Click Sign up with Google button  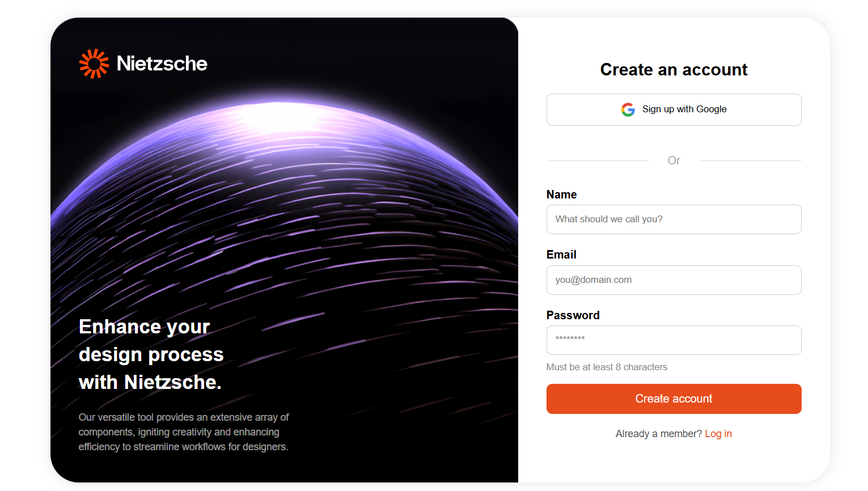pos(674,109)
